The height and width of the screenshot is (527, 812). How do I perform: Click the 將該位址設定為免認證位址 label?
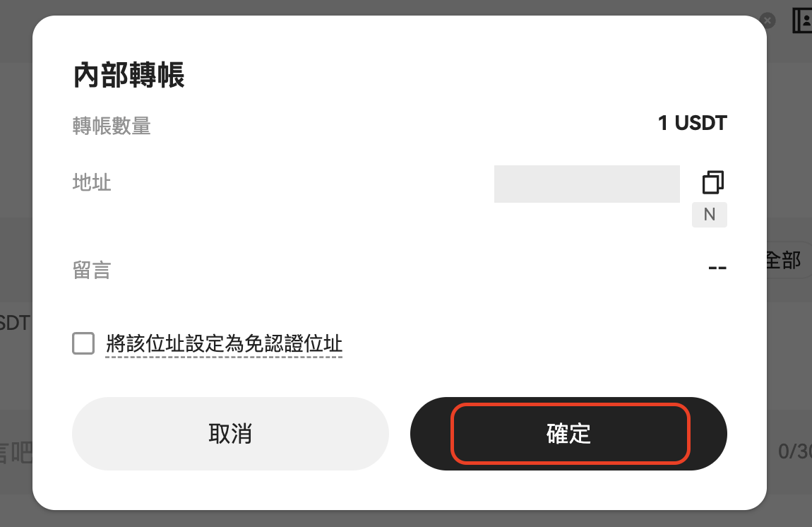pos(224,344)
